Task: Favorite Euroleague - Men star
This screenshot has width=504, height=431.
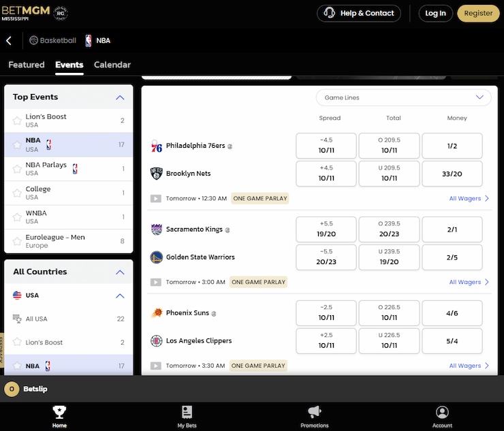Action: pos(17,241)
